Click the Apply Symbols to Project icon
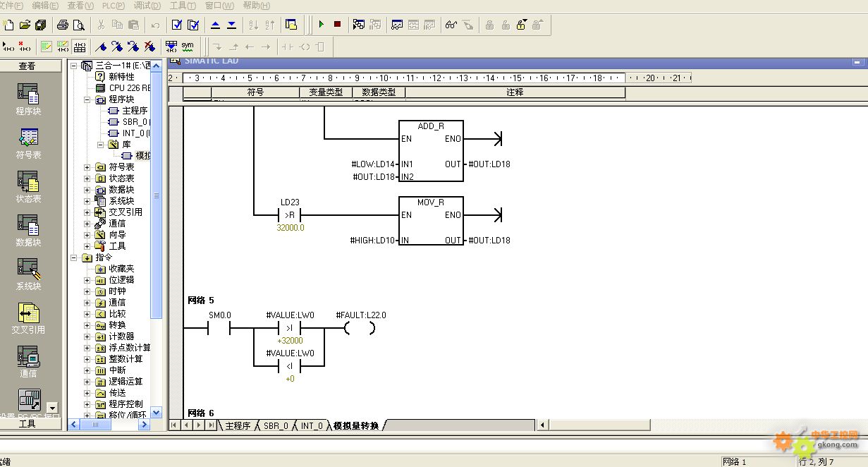The width and height of the screenshot is (868, 467). [x=171, y=47]
